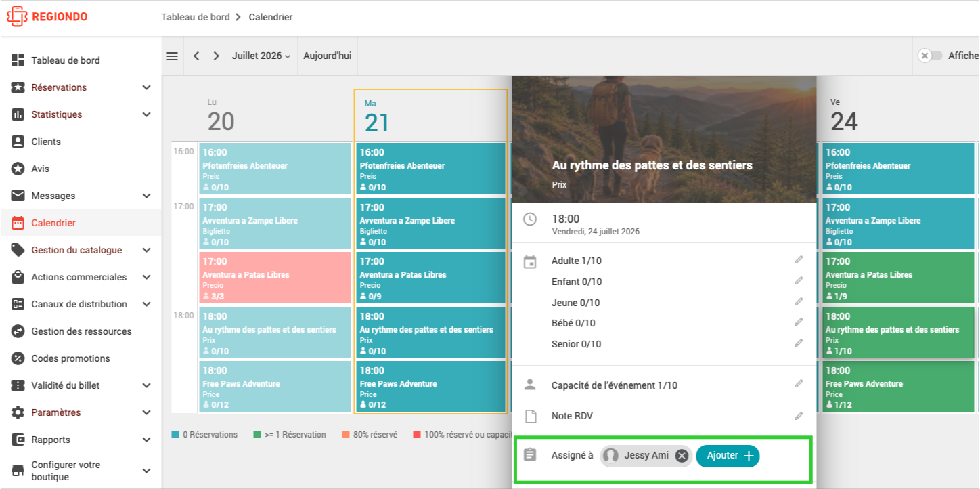Open Tableau de bord breadcrumb link

point(196,17)
